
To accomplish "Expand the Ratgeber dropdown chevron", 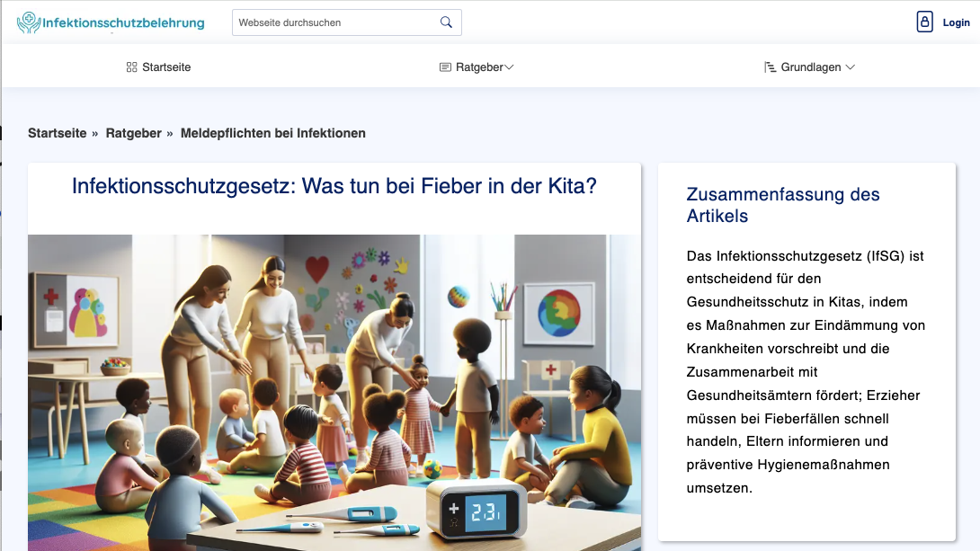I will click(x=508, y=66).
